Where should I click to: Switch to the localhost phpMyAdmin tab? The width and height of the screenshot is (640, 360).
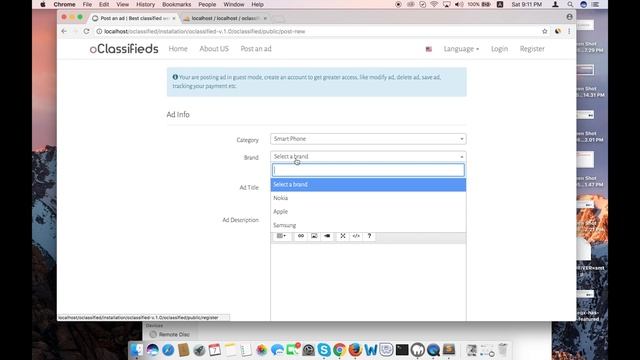[x=225, y=18]
